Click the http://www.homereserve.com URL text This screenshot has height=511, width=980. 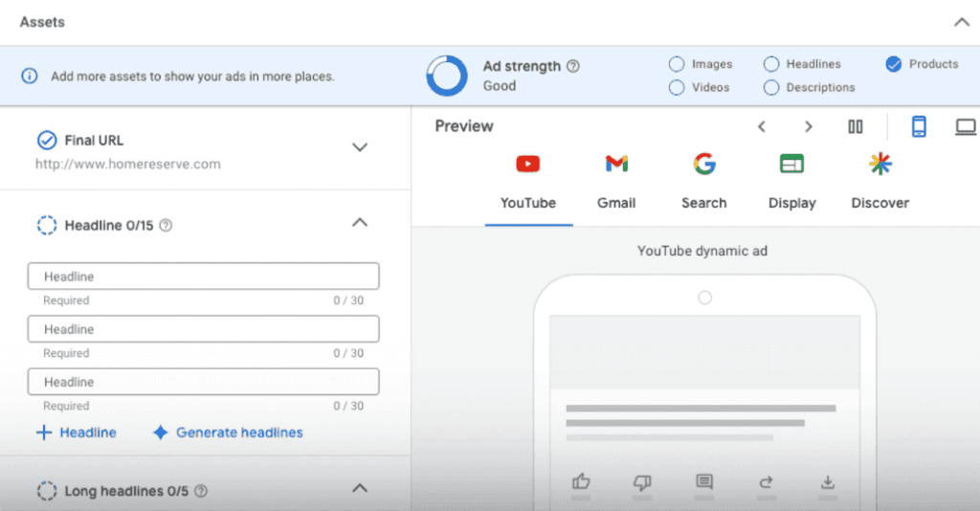(127, 165)
